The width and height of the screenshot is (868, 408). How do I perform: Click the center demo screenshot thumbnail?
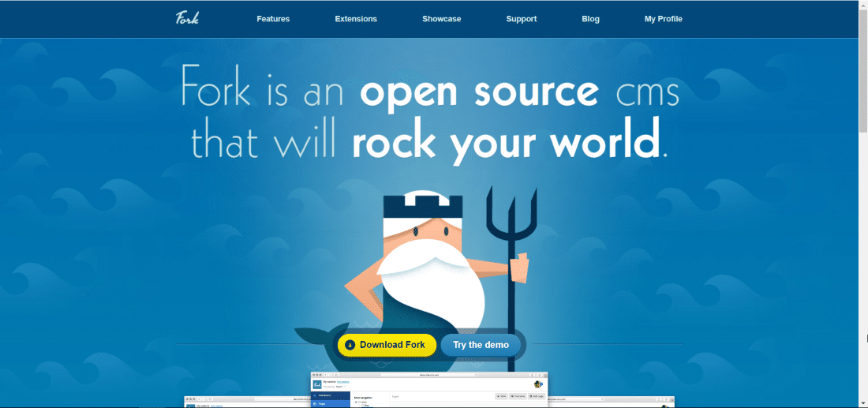pyautogui.click(x=429, y=390)
